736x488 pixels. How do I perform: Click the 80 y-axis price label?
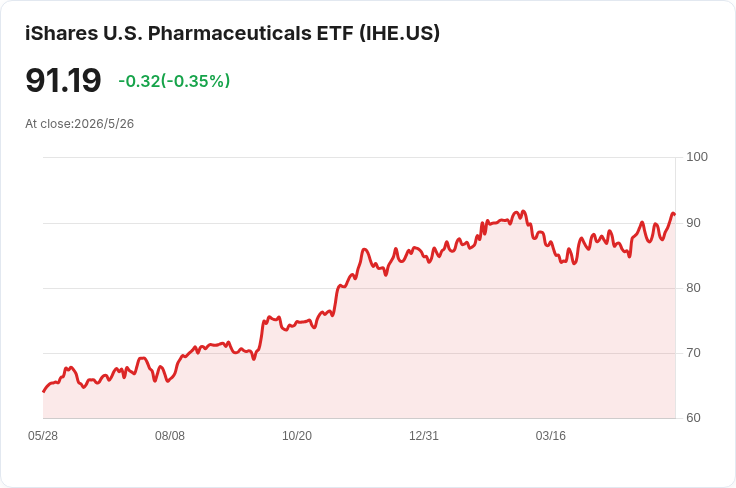click(693, 288)
